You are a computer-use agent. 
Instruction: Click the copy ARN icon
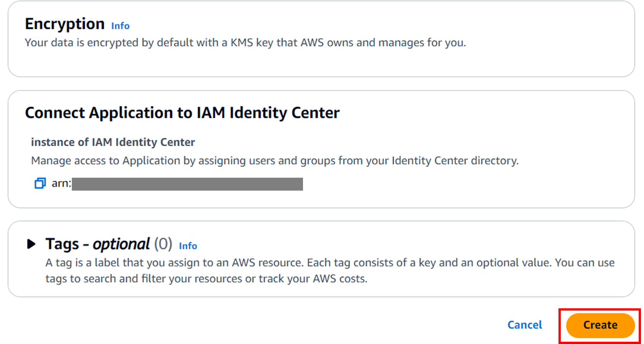point(40,183)
